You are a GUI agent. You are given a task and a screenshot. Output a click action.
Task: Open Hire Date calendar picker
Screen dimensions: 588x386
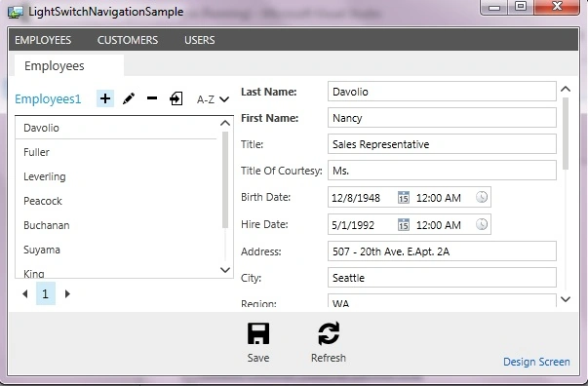coord(404,224)
